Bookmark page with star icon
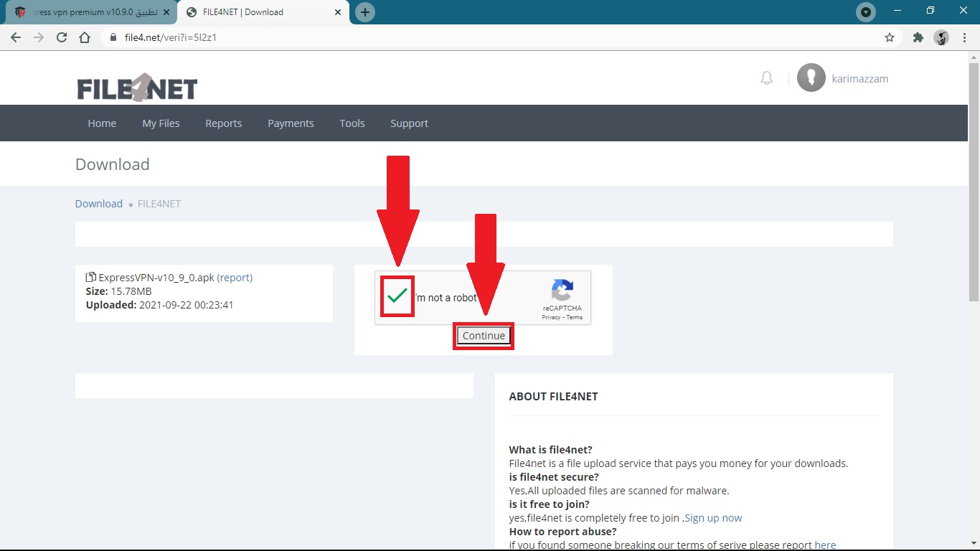 click(890, 37)
